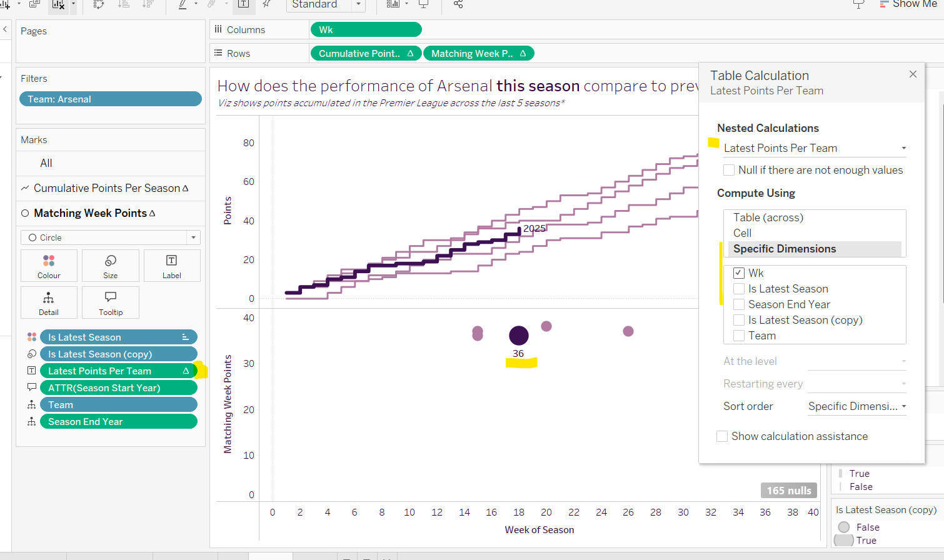
Task: Click the highlight pen toolbar icon
Action: tap(183, 4)
